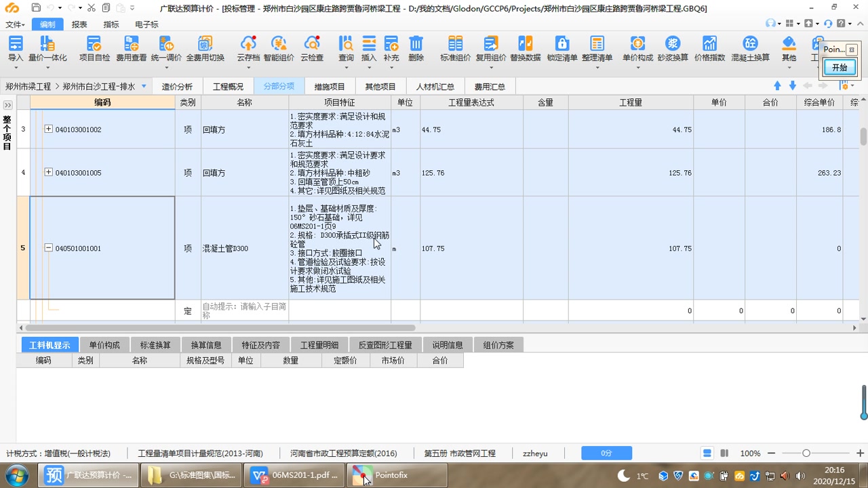Open the 造价分析 tab
Viewport: 868px width, 488px height.
tap(177, 87)
